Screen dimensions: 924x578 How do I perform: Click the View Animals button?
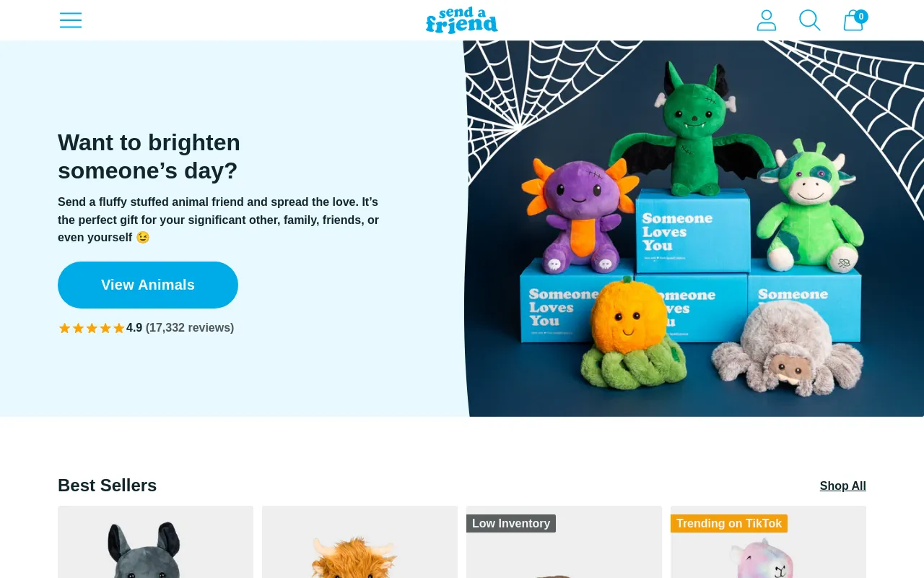click(148, 285)
